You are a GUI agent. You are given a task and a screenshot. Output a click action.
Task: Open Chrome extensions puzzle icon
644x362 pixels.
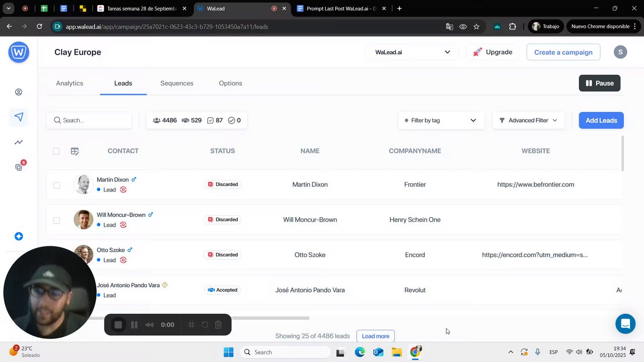pos(513,27)
